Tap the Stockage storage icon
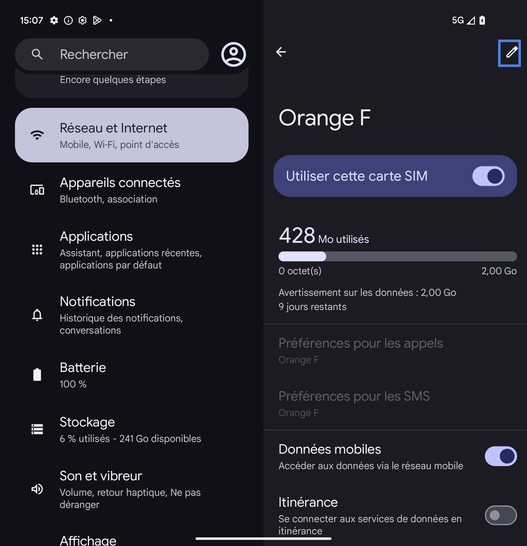 pyautogui.click(x=37, y=429)
